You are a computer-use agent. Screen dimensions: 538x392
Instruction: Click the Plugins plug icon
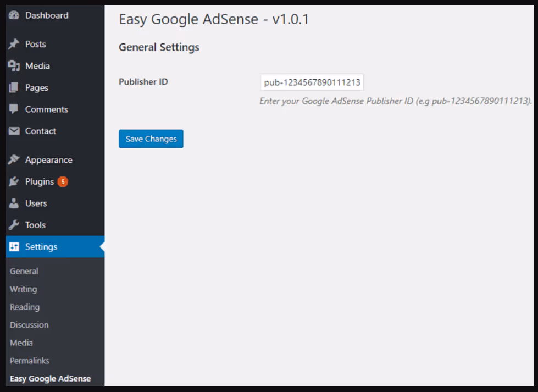14,181
